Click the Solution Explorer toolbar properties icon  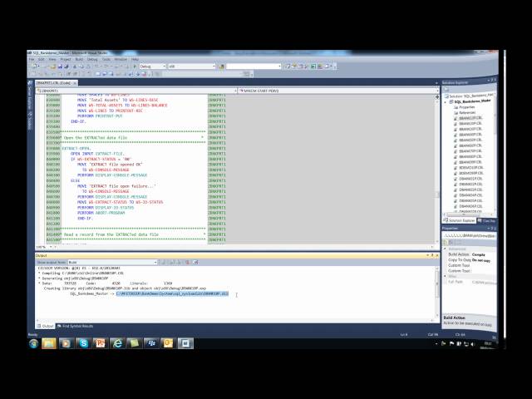pyautogui.click(x=446, y=89)
